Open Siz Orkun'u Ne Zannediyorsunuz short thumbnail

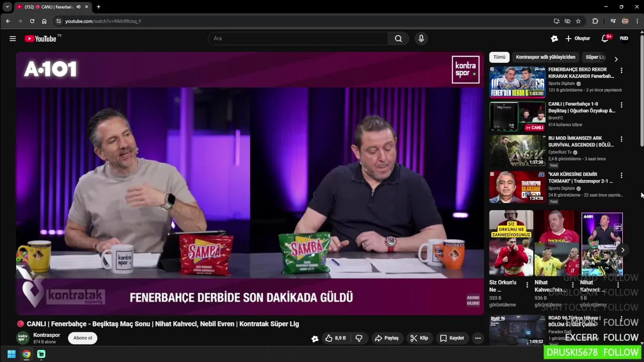511,243
